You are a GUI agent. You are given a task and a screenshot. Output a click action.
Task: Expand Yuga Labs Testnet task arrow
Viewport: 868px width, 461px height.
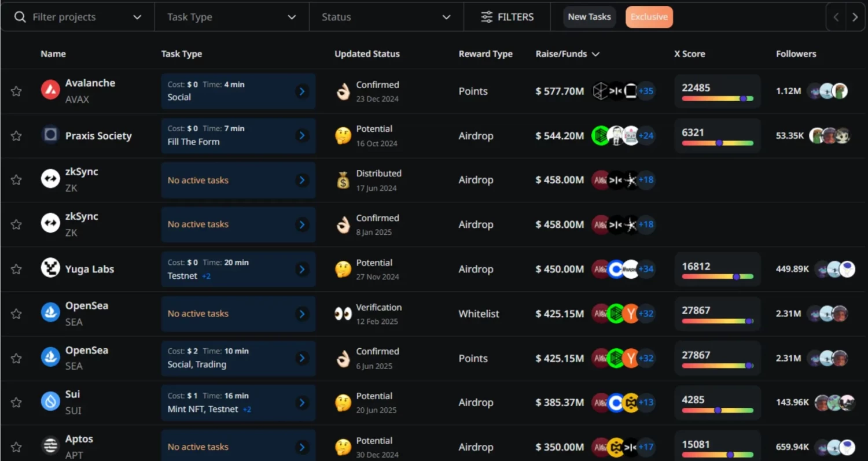[x=301, y=269]
